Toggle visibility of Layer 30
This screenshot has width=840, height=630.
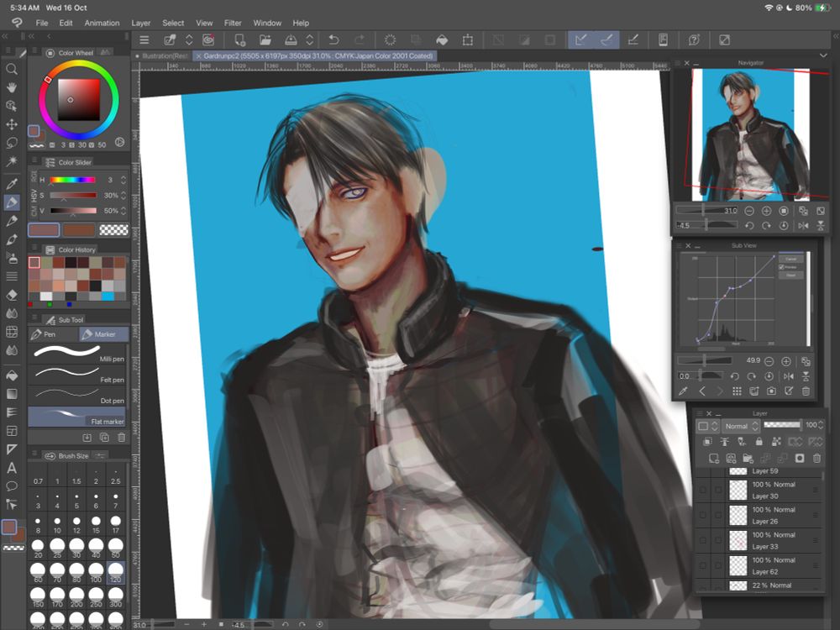pyautogui.click(x=703, y=490)
